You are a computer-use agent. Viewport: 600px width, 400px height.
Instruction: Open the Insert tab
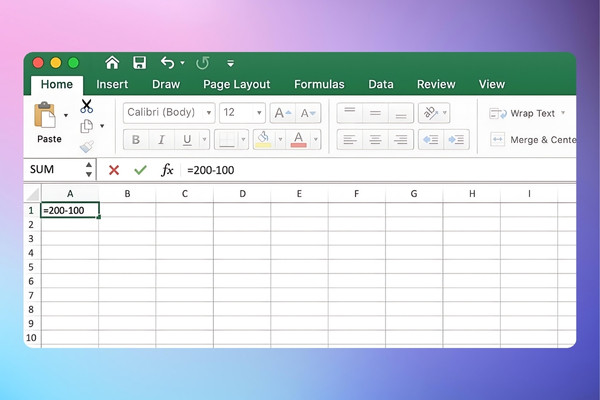point(112,84)
